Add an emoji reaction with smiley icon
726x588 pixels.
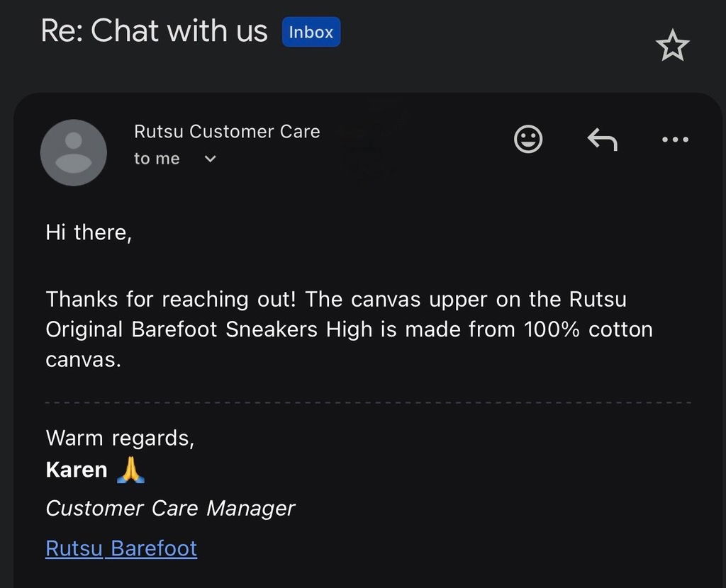(527, 139)
